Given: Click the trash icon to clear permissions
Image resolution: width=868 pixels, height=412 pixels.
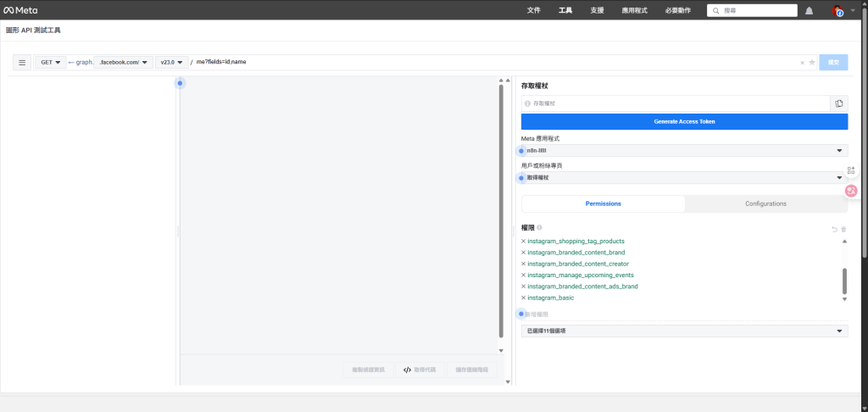Looking at the screenshot, I should (x=843, y=229).
